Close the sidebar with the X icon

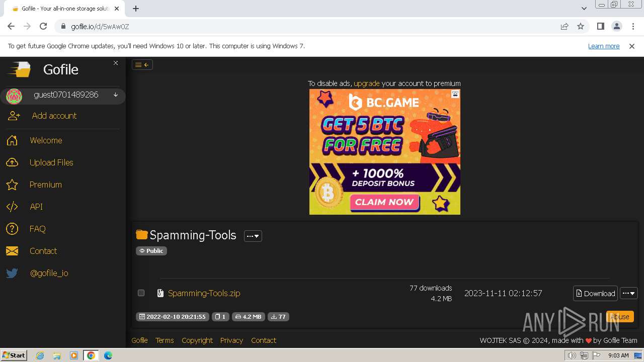click(116, 63)
